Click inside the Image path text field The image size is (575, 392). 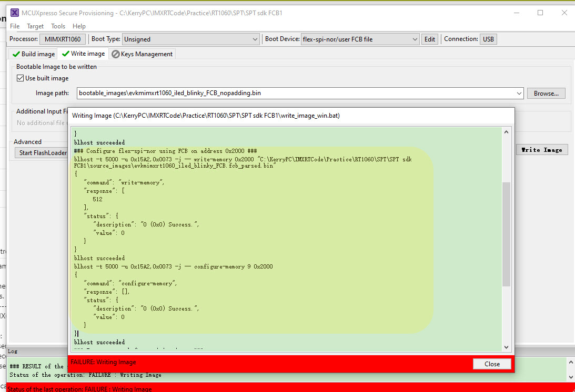[263, 92]
